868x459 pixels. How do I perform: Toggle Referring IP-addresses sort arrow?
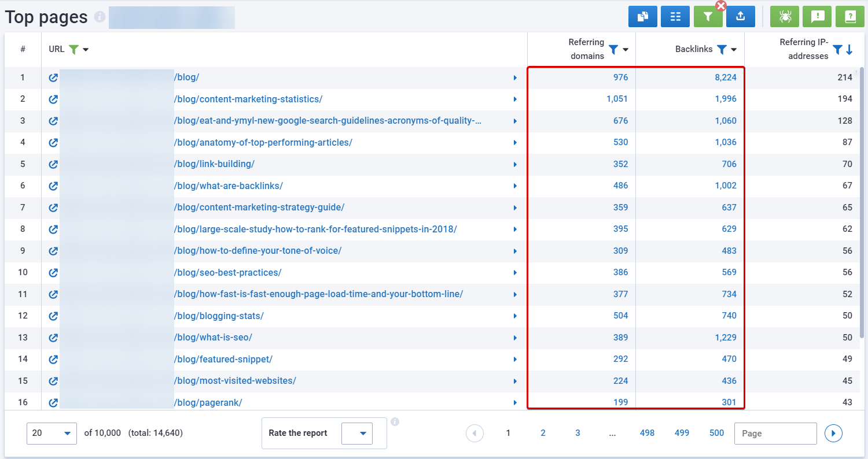tap(849, 50)
